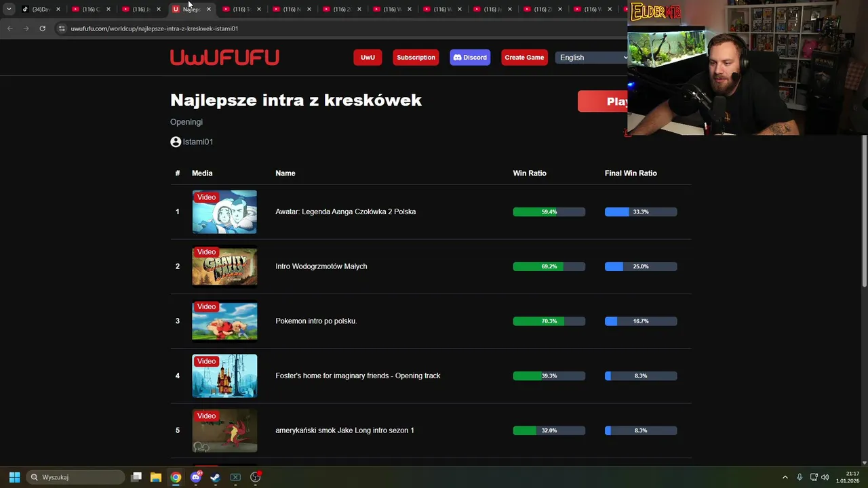Click the page vertical scrollbar
Viewport: 868px width, 488px height.
click(865, 210)
